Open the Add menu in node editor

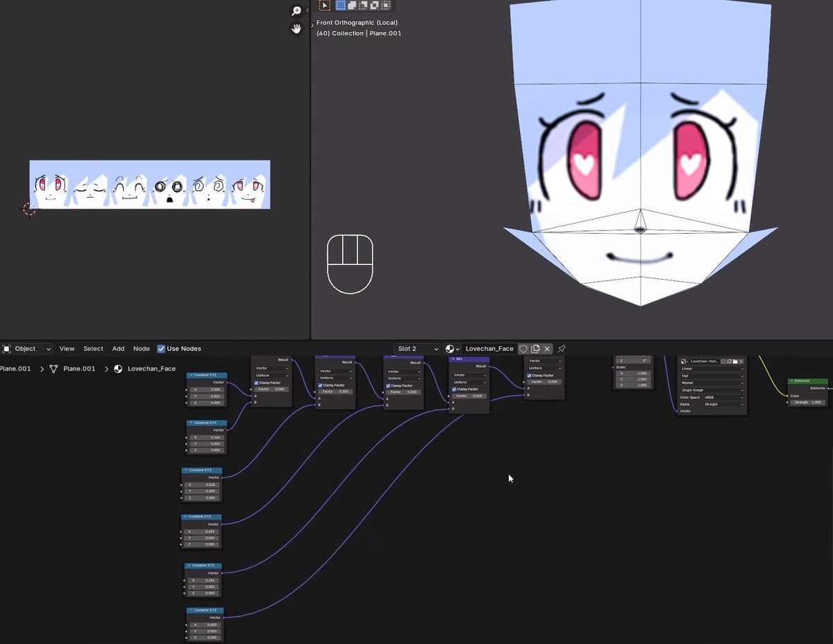(x=118, y=348)
